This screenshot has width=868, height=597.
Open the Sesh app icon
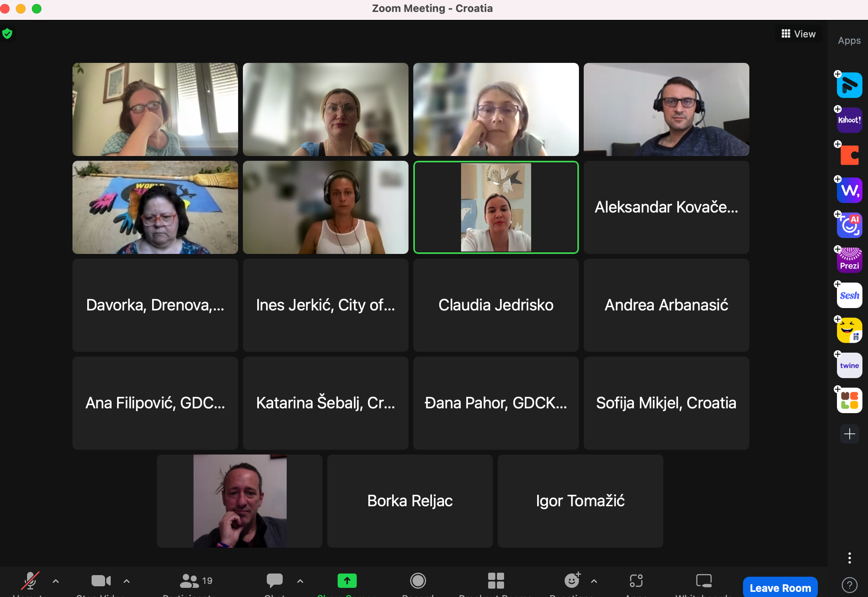click(849, 295)
